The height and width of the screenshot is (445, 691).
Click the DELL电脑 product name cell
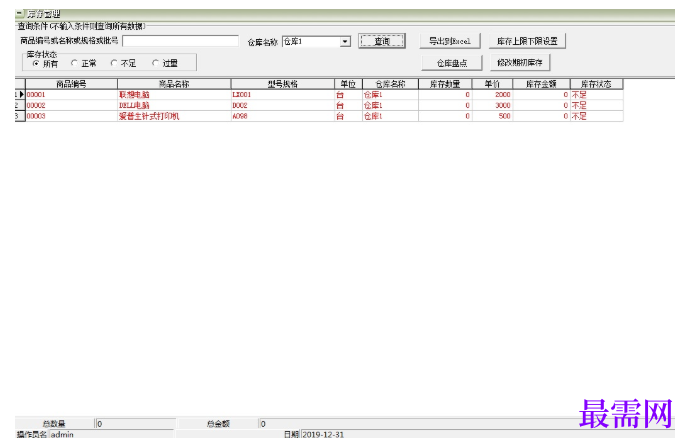[x=174, y=105]
